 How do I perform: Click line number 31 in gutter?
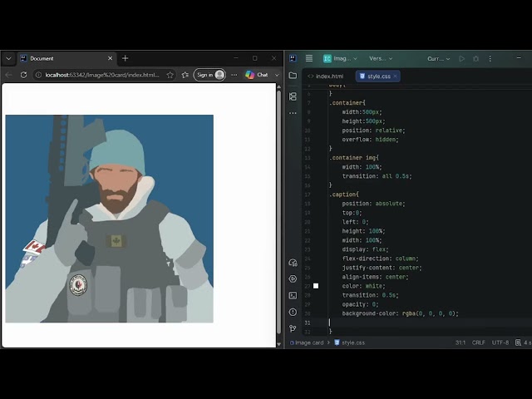308,323
